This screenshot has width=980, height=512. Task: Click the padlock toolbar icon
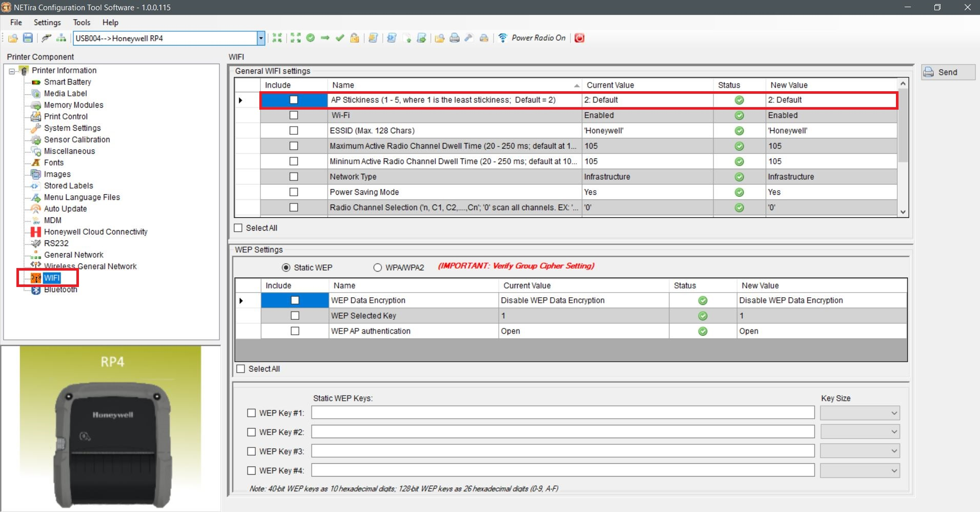tap(355, 38)
